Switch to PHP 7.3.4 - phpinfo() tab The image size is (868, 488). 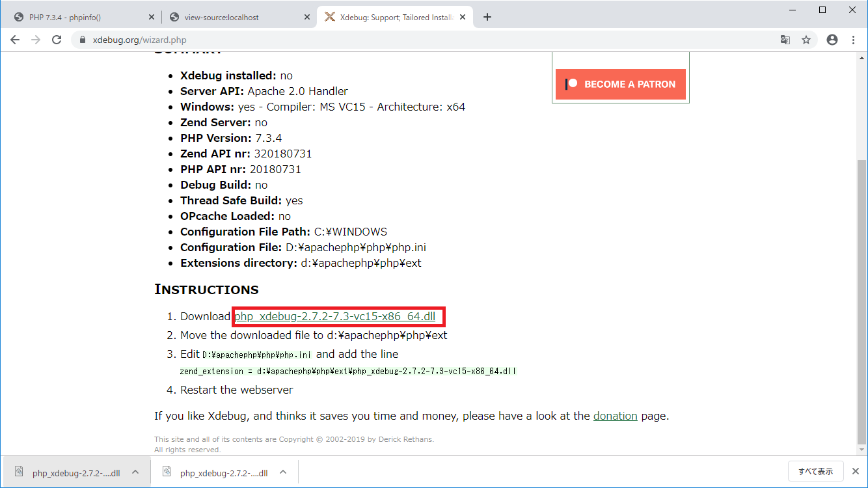click(x=84, y=17)
